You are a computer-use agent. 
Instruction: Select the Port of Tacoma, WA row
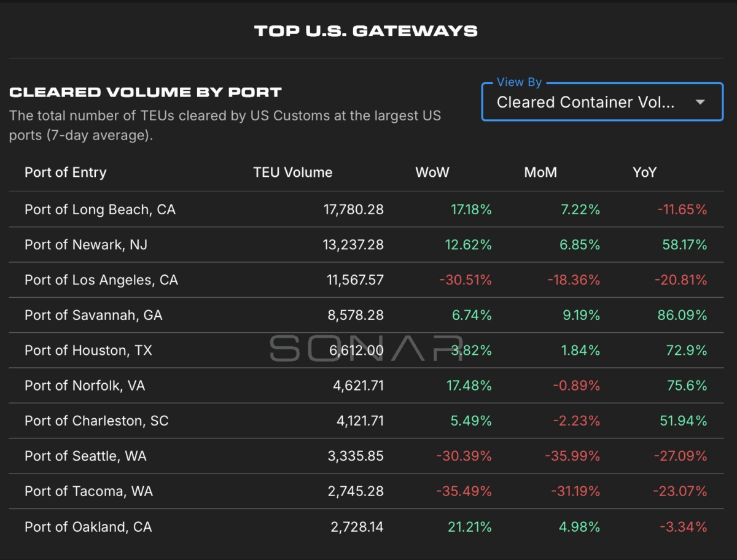366,491
